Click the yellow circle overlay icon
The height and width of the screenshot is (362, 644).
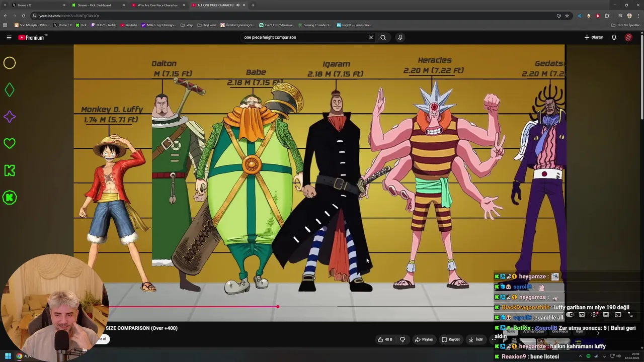[x=10, y=63]
